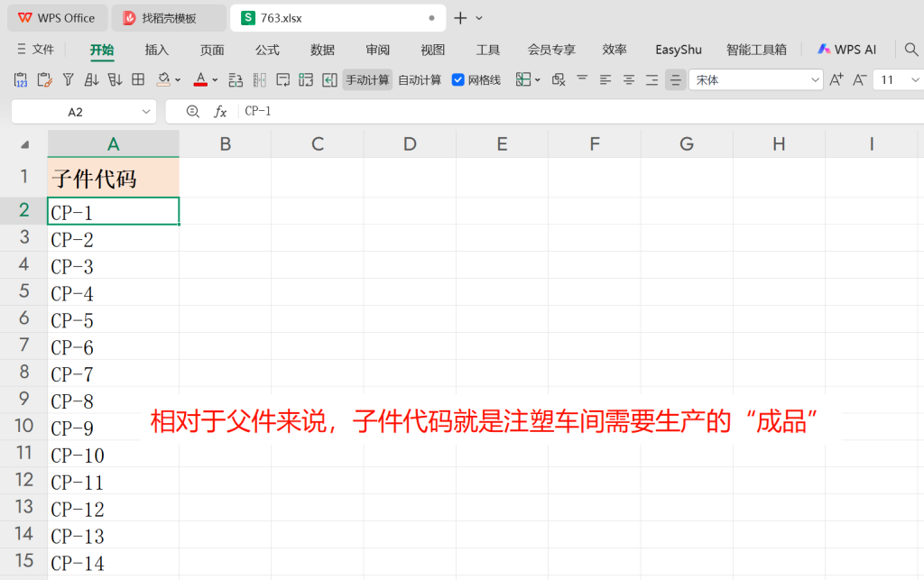Open the font color dropdown arrow
This screenshot has height=580, width=924.
215,80
